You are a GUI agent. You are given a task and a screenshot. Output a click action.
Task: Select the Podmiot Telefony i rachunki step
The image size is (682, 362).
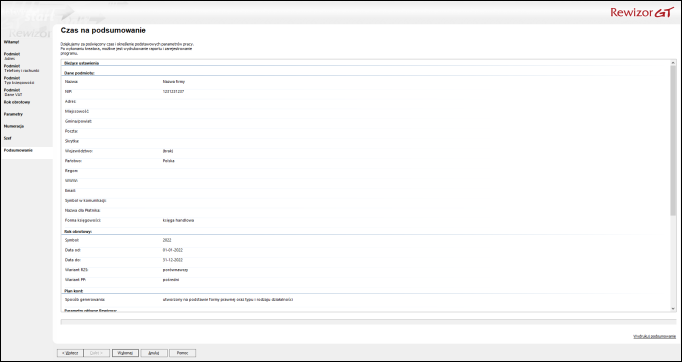pyautogui.click(x=22, y=68)
